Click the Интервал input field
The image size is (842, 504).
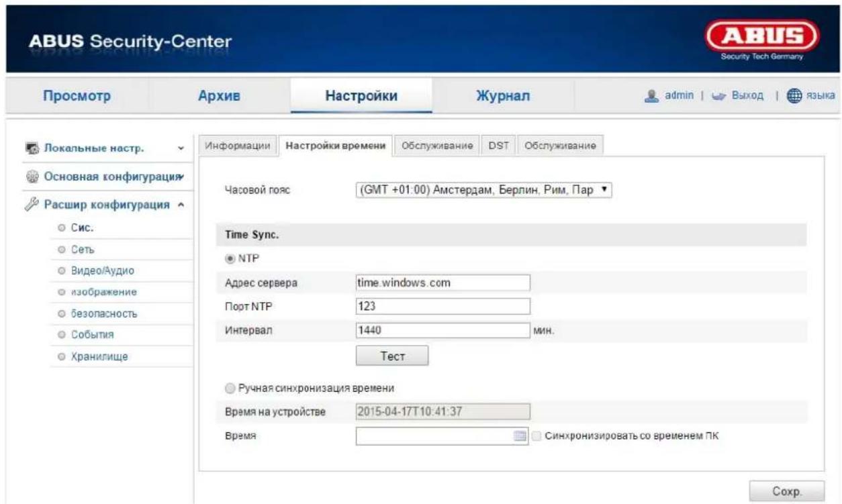pos(443,330)
